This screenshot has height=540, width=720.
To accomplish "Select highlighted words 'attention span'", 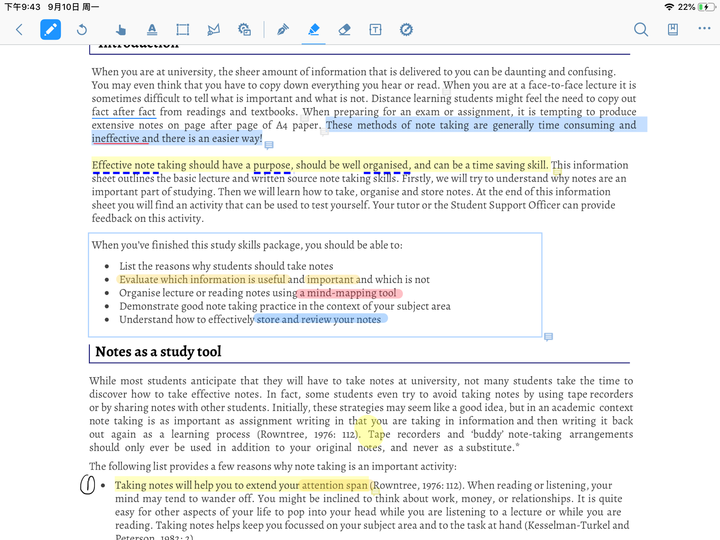I will point(334,485).
